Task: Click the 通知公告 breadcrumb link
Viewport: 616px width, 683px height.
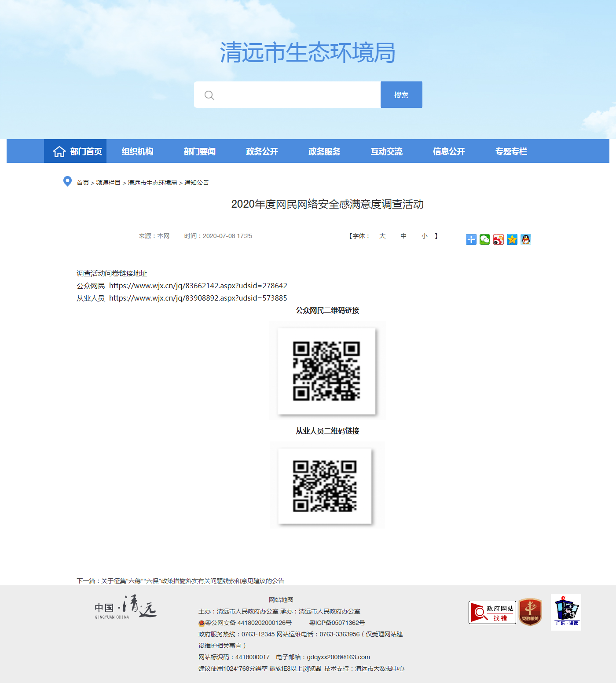Action: point(196,183)
